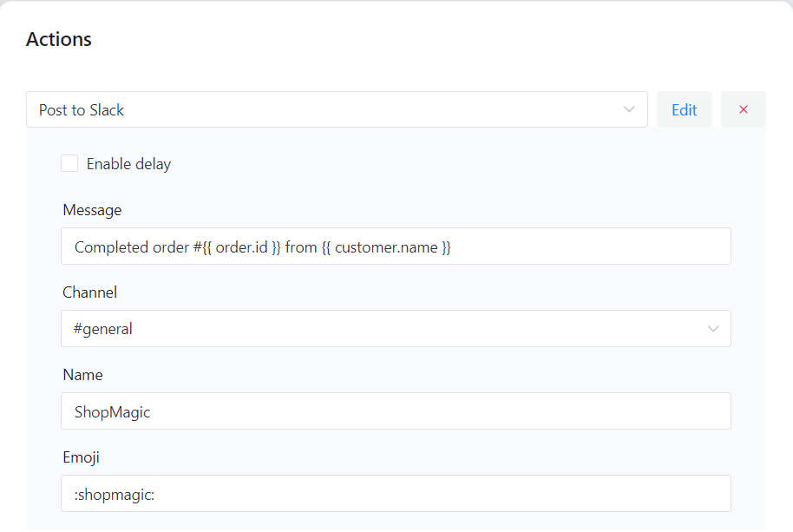Click the Emoji field label
Image resolution: width=793 pixels, height=532 pixels.
tap(81, 457)
